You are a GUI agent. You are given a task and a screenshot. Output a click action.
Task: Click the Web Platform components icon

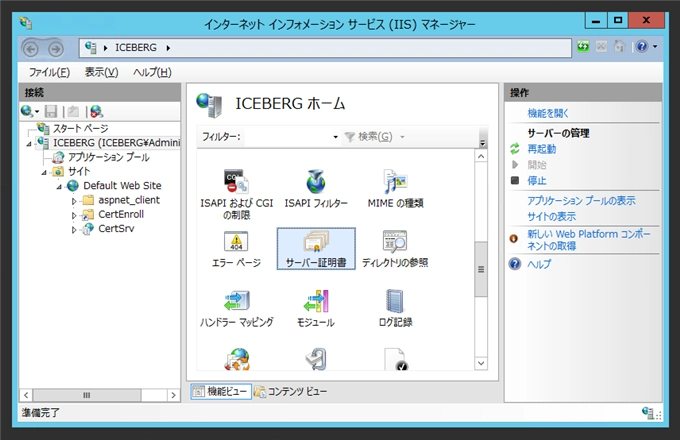click(x=514, y=238)
